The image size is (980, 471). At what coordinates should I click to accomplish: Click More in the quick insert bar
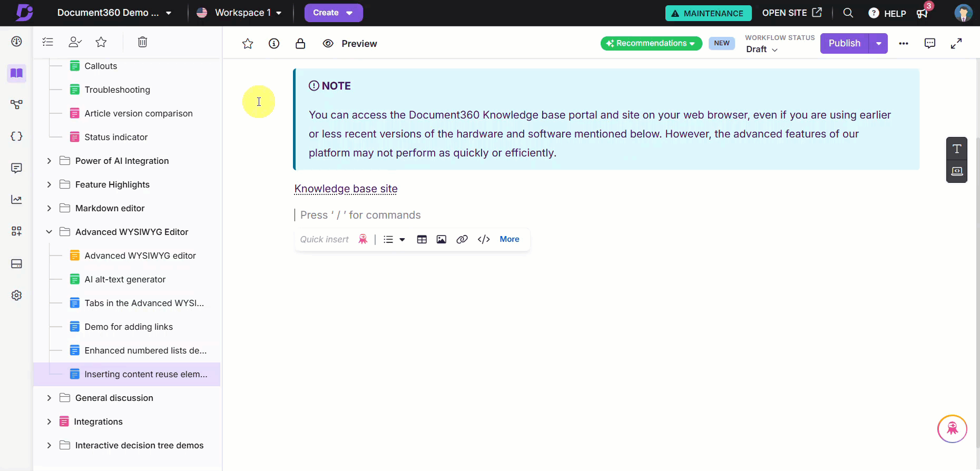coord(509,239)
